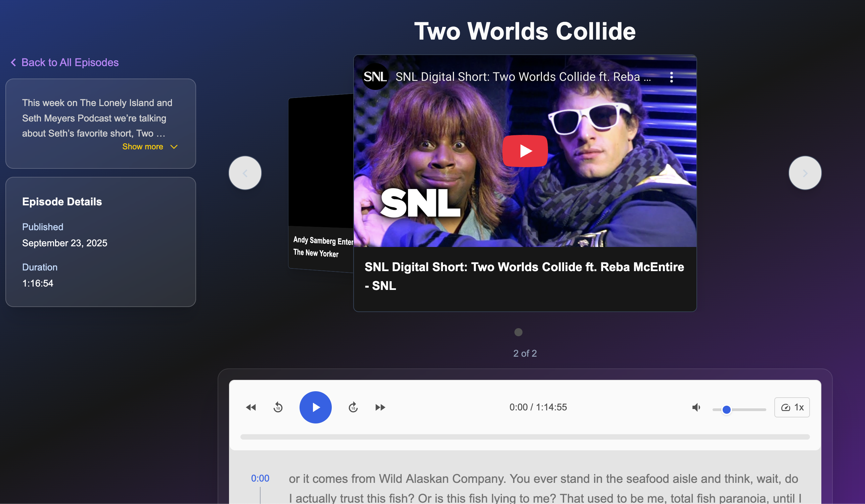Mute the audio with speaker icon
Viewport: 865px width, 504px height.
click(696, 407)
